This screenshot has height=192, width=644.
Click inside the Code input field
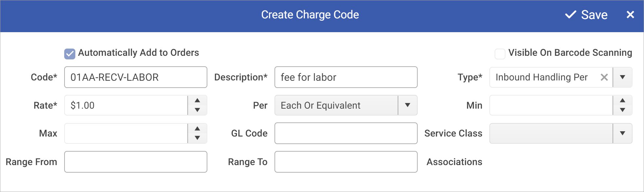(136, 77)
